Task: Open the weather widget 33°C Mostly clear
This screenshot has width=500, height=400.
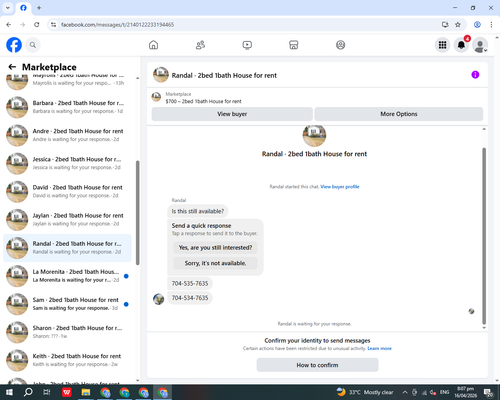Action: pyautogui.click(x=365, y=392)
